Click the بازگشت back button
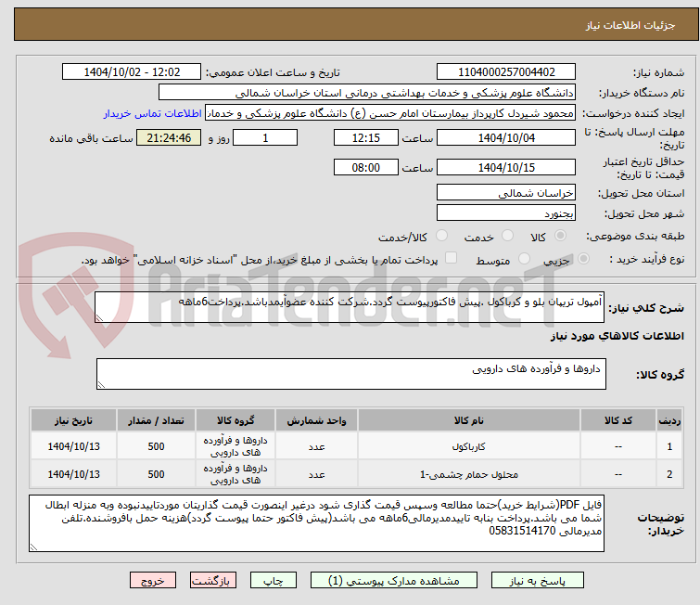This screenshot has height=605, width=700. (213, 581)
